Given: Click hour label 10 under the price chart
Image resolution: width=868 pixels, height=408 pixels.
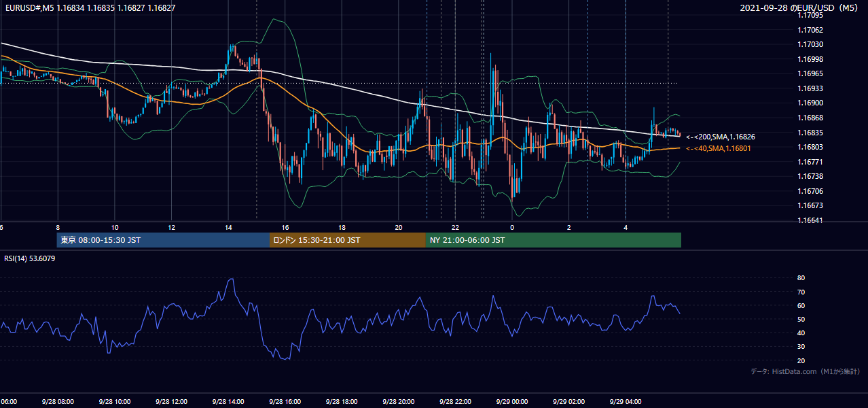Looking at the screenshot, I should click(115, 227).
